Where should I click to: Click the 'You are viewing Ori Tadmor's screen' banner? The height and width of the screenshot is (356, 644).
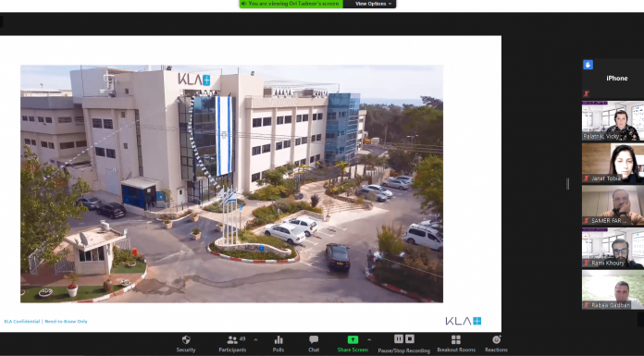click(x=291, y=4)
